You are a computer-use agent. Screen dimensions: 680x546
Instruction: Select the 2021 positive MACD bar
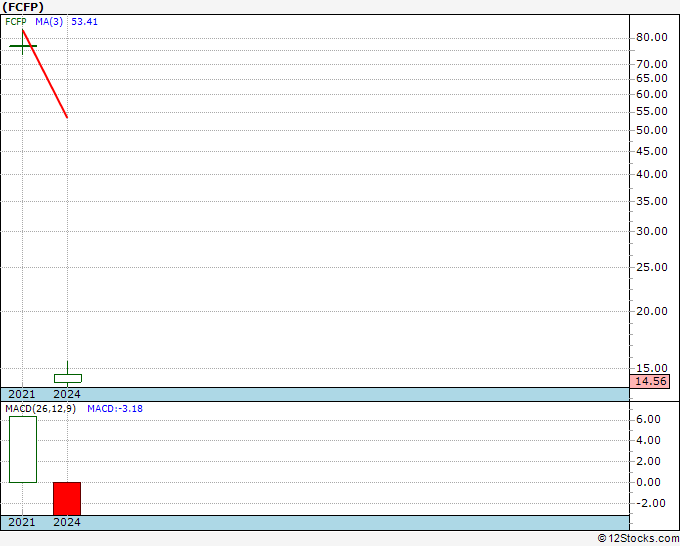[x=23, y=449]
